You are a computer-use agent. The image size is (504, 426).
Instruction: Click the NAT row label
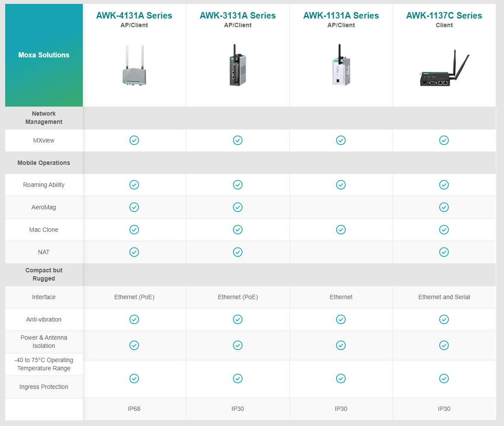(44, 252)
